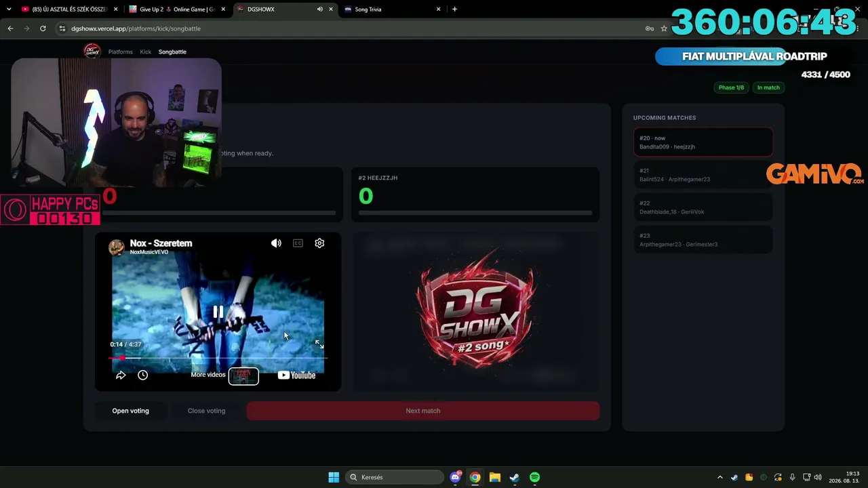The width and height of the screenshot is (868, 488).
Task: Enter fullscreen on the YouTube player
Action: 319,344
